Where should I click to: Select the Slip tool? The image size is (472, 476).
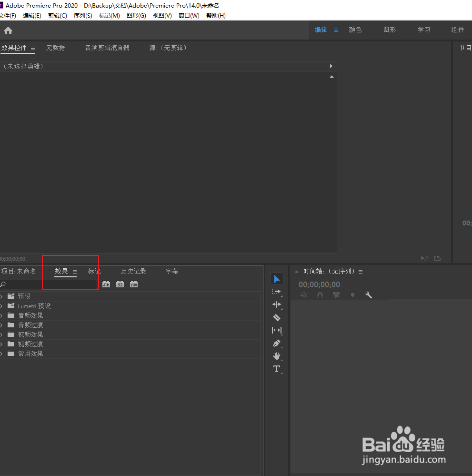point(277,330)
